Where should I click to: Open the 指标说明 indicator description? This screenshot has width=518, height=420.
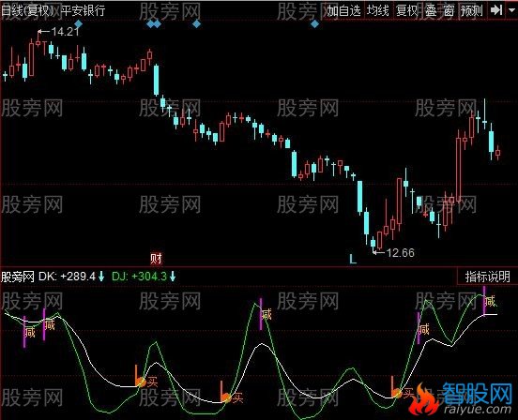click(488, 277)
